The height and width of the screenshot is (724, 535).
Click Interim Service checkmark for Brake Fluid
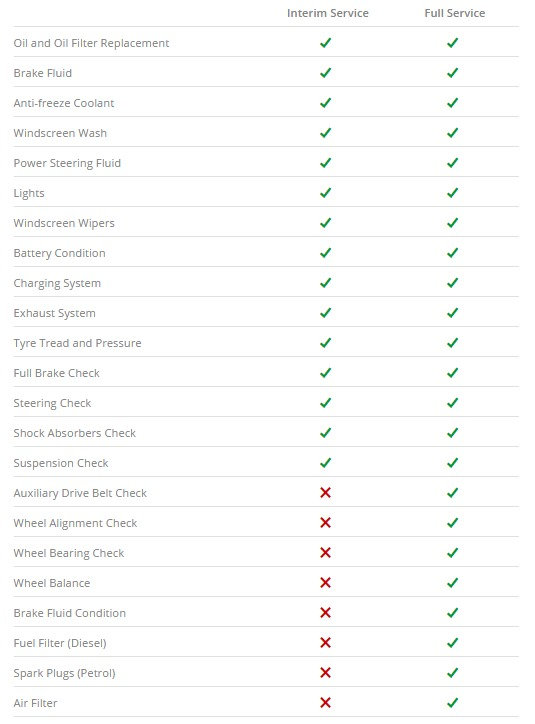(x=325, y=72)
